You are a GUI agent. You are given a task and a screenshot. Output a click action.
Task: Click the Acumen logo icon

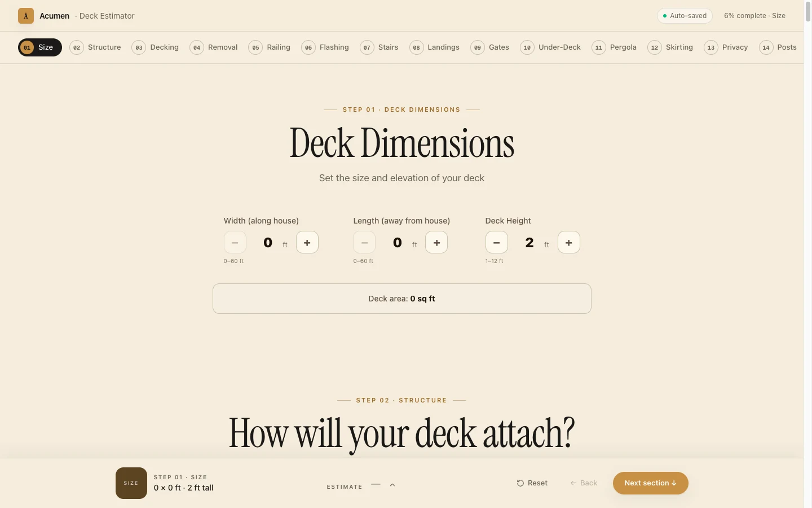[x=26, y=16]
